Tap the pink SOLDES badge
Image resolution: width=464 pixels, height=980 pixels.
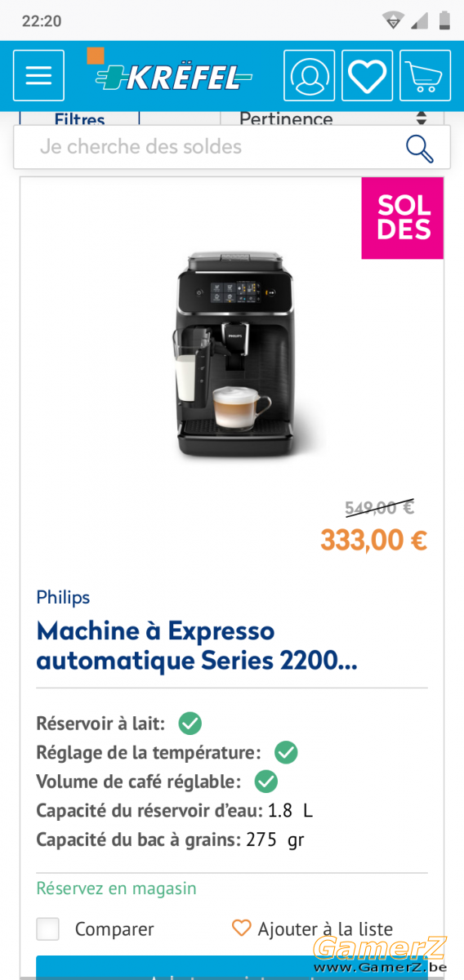pyautogui.click(x=403, y=218)
